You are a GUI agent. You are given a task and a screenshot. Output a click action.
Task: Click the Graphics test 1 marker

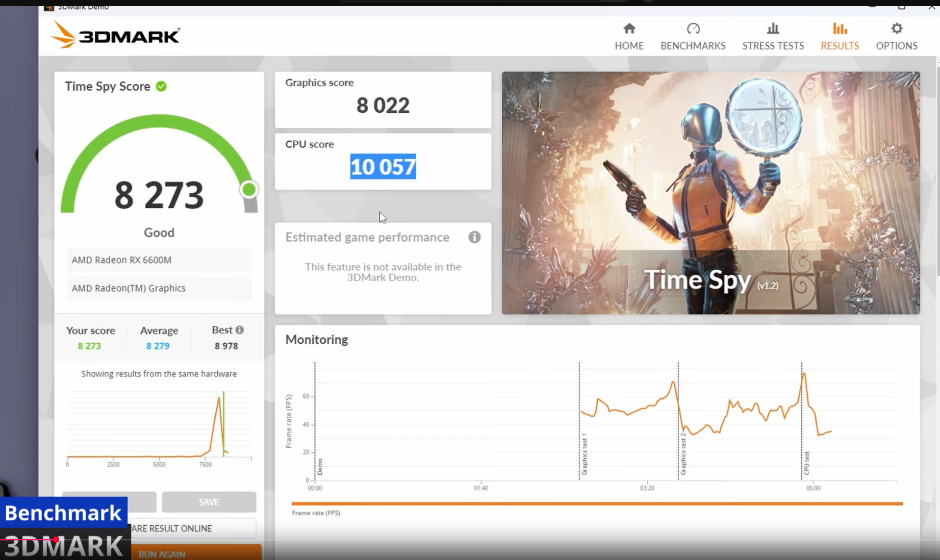tap(584, 454)
